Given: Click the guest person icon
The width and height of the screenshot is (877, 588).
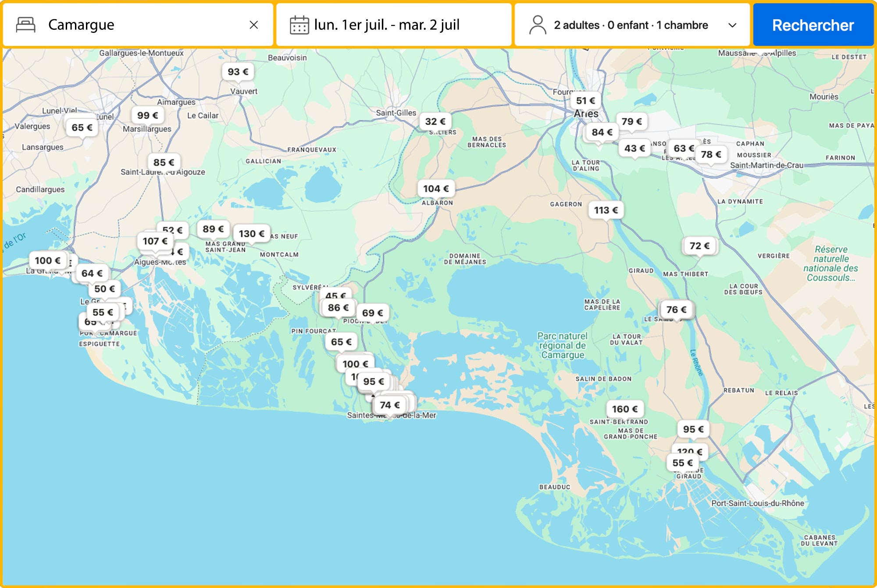Looking at the screenshot, I should coord(537,25).
